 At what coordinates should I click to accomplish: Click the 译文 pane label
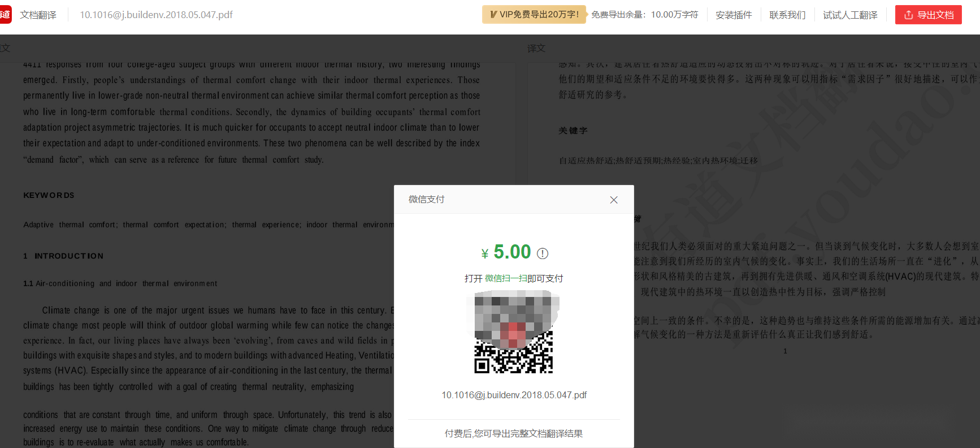click(x=536, y=48)
